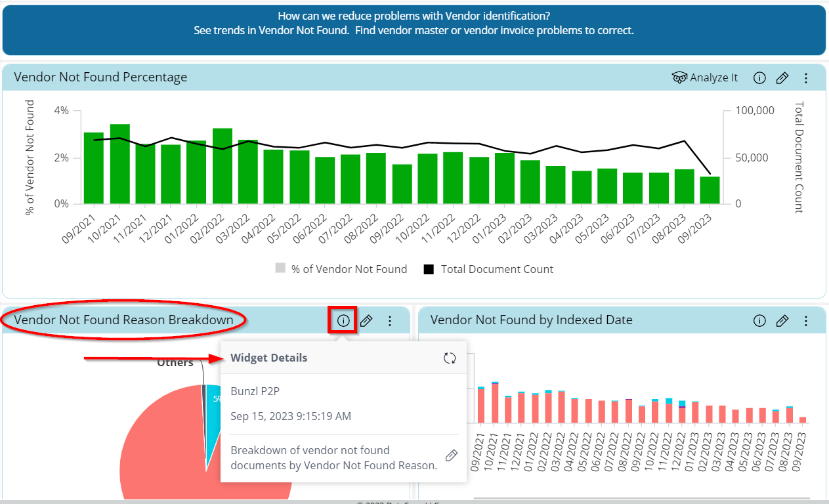Open more options on Vendor Not Found by Indexed Date

[806, 320]
